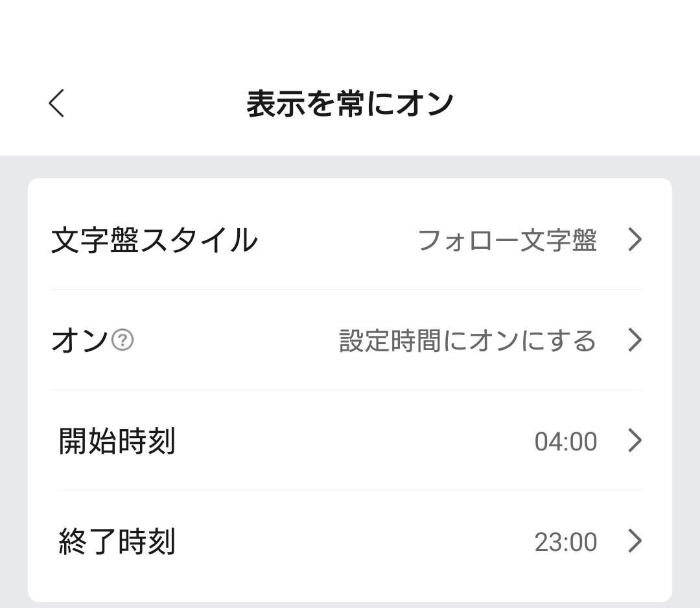Open the 文字盤スタイル setting label
The height and width of the screenshot is (608, 700).
point(154,240)
